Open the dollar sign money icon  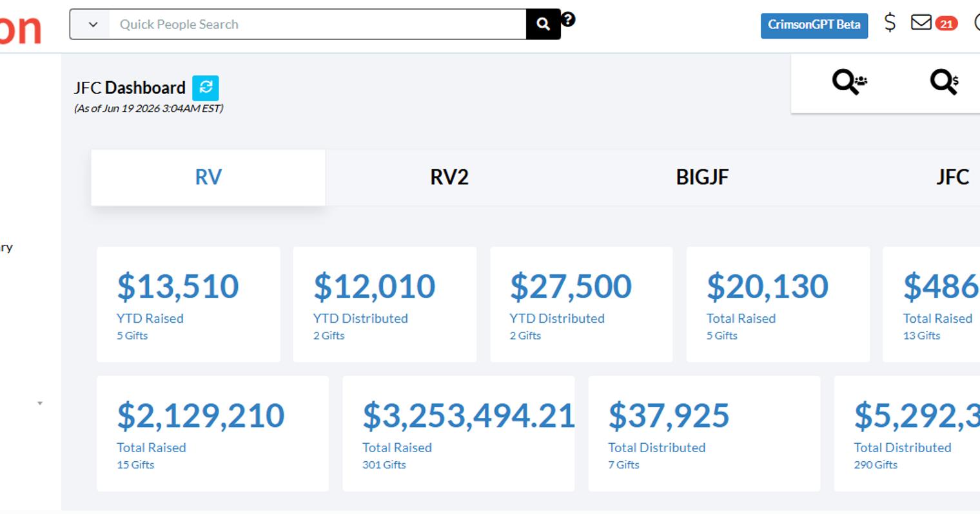[890, 23]
